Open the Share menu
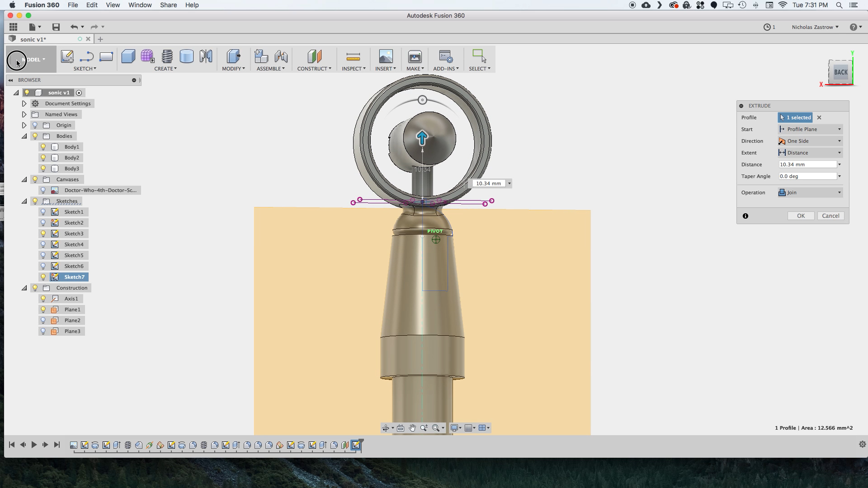 tap(168, 5)
